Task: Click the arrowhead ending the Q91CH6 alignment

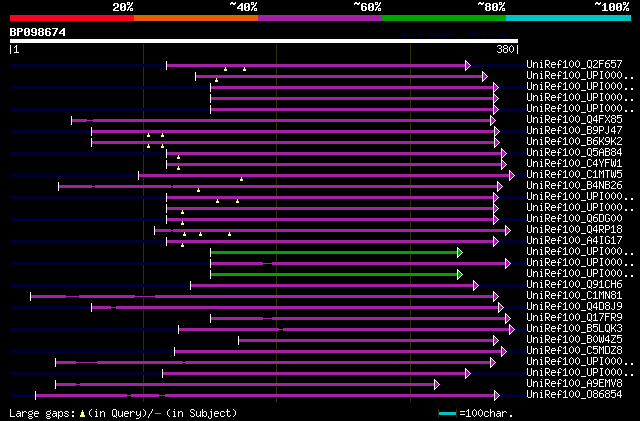Action: [x=476, y=285]
